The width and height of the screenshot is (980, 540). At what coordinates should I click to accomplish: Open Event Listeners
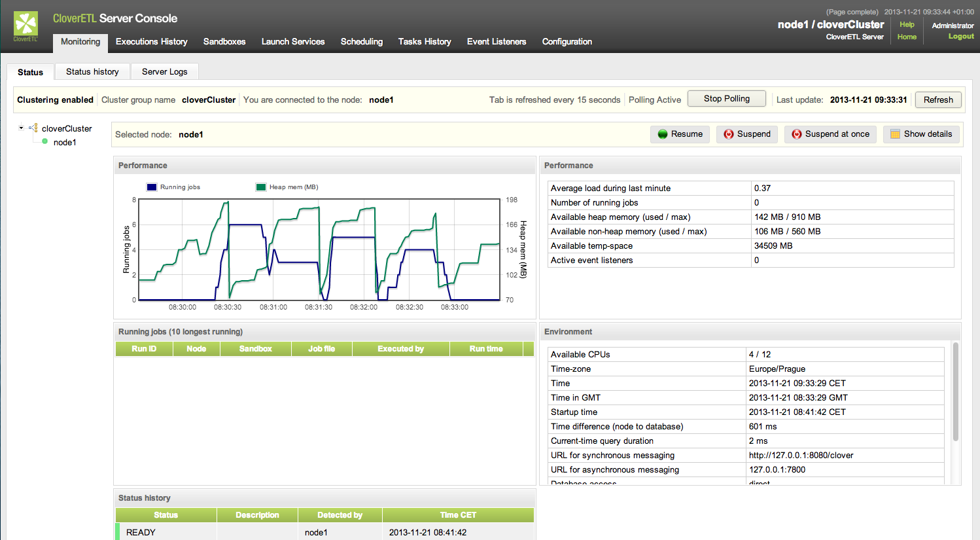pos(497,41)
